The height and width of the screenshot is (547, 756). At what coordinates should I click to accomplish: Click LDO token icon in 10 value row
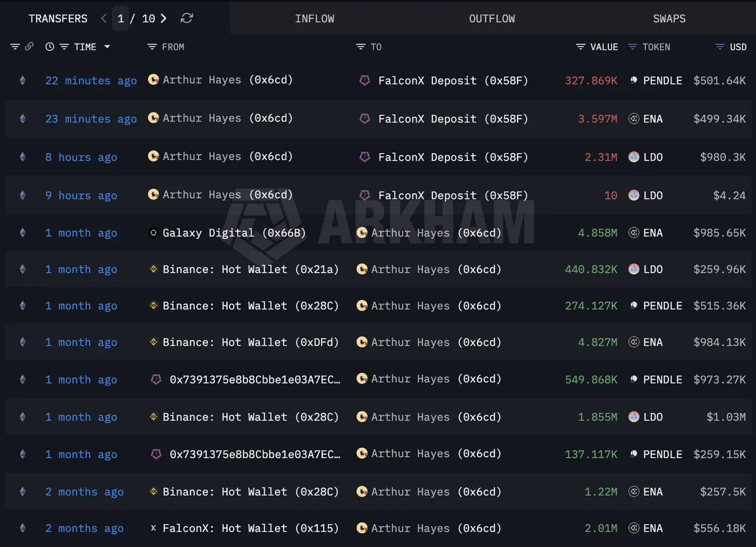coord(634,195)
